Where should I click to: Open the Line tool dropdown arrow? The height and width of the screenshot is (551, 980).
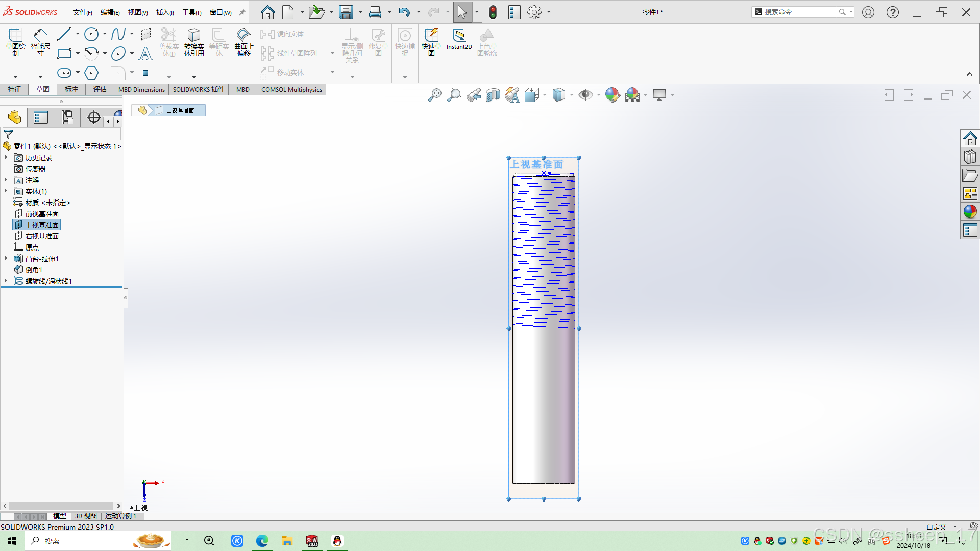(x=78, y=34)
